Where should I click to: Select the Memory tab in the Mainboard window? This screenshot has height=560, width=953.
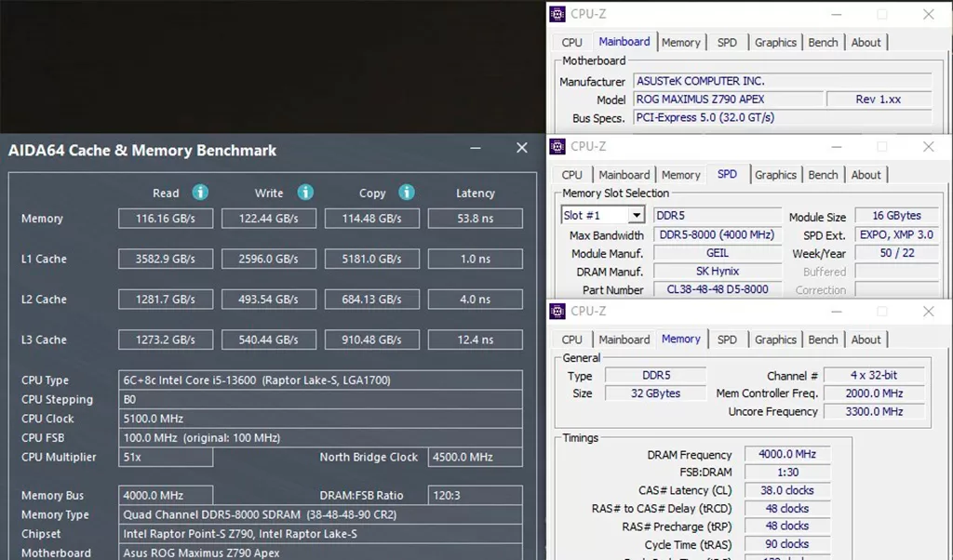[x=680, y=43]
